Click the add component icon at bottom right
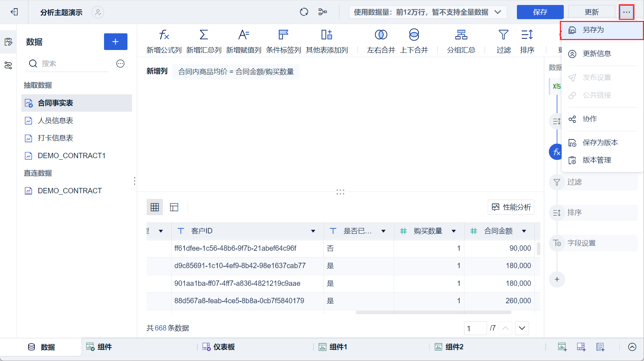The width and height of the screenshot is (644, 361). [x=562, y=347]
